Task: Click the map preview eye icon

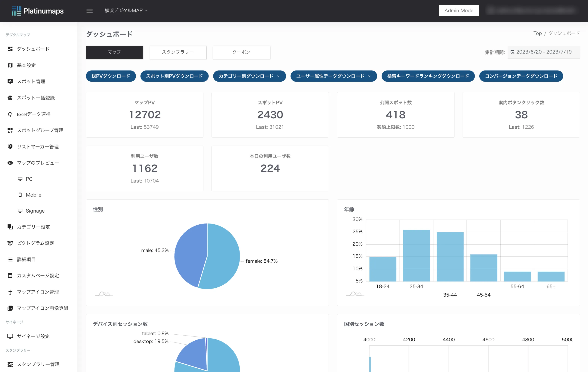Action: pos(10,163)
